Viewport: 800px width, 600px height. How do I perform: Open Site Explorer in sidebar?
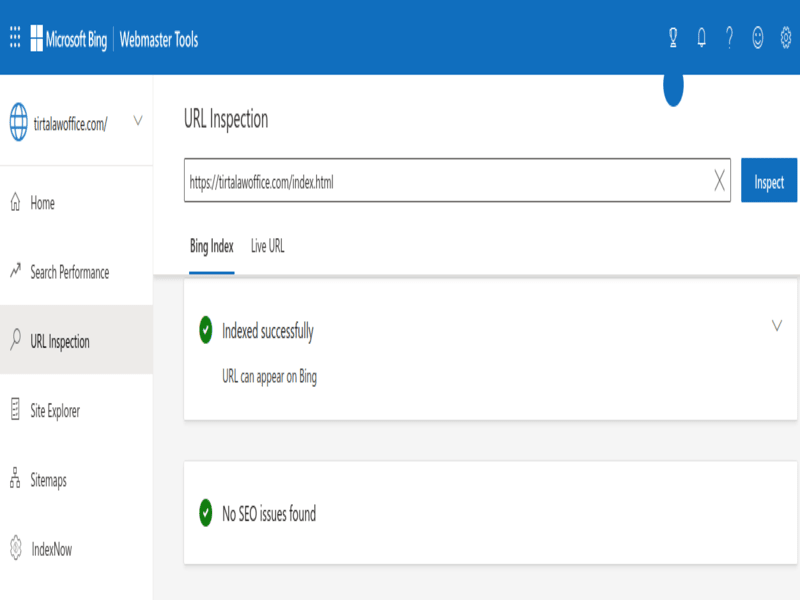pos(55,411)
